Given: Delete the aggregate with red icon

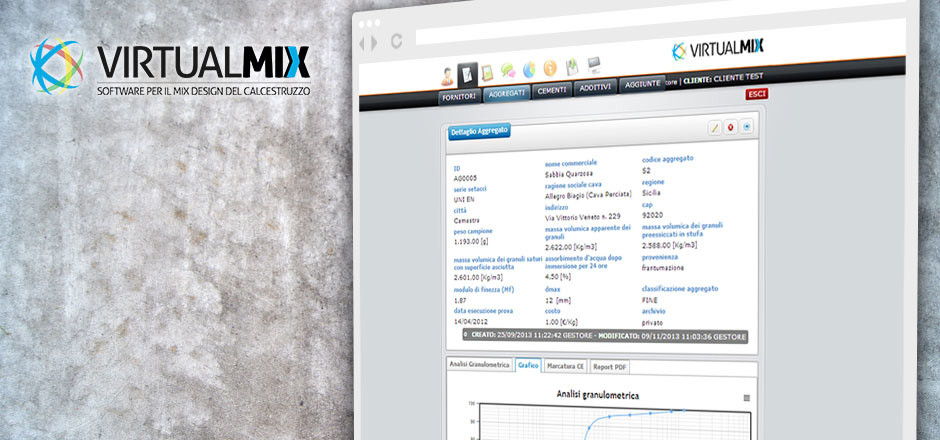Looking at the screenshot, I should (x=730, y=127).
